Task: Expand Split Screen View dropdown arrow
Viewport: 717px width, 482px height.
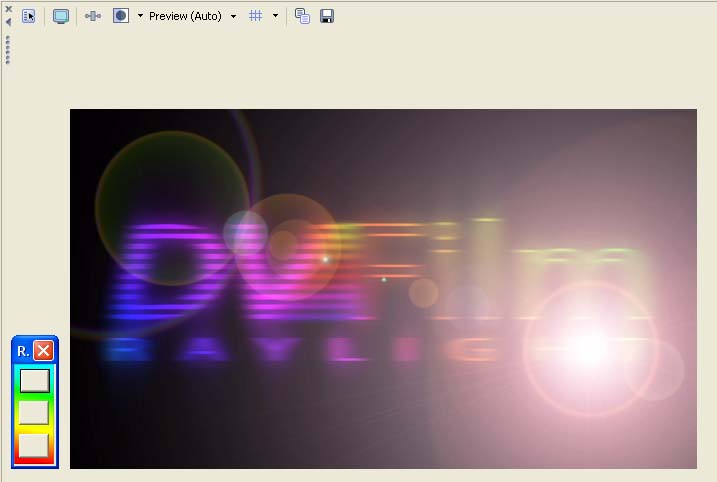Action: coord(140,16)
